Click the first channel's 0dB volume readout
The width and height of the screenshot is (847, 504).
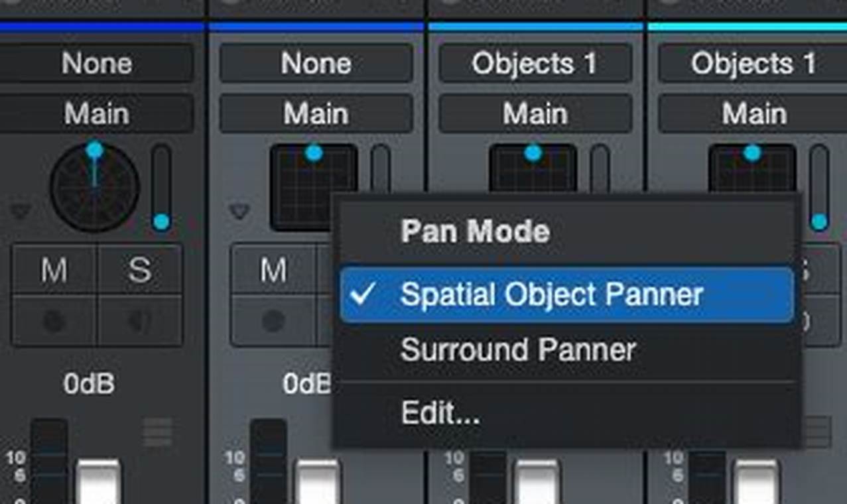pyautogui.click(x=89, y=384)
